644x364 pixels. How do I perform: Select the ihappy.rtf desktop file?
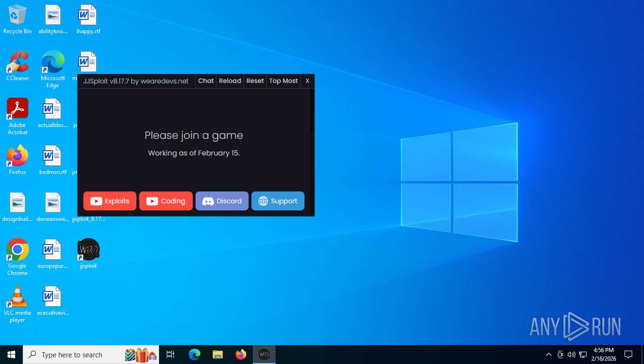tap(88, 20)
